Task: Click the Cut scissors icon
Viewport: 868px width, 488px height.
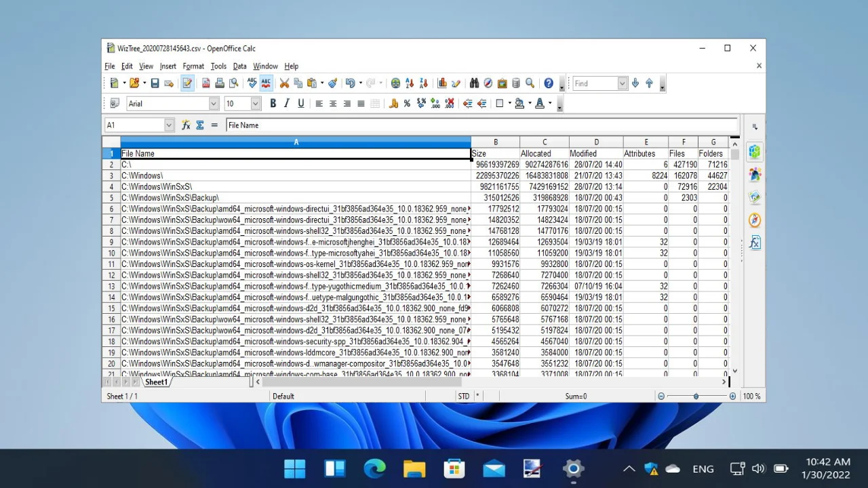Action: click(285, 83)
